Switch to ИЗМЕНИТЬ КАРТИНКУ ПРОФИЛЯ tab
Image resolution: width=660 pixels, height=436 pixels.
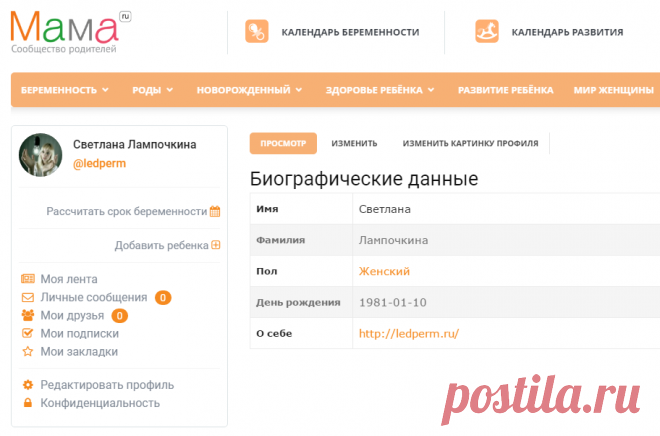pos(471,144)
